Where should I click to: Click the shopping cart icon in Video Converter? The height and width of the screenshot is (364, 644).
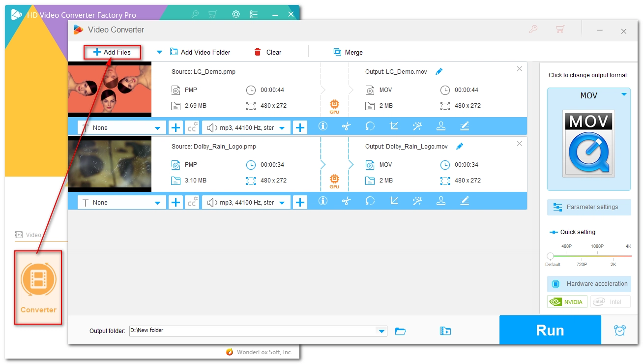pos(559,30)
